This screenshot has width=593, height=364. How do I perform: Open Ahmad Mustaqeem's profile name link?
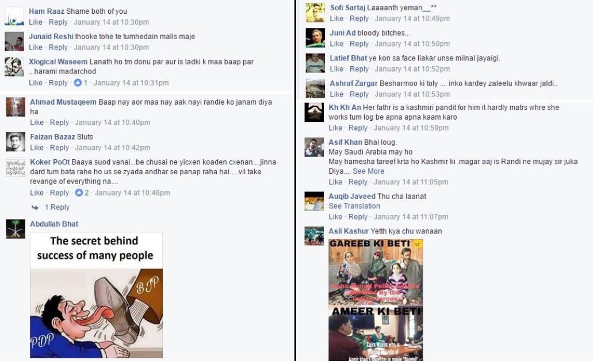(x=63, y=102)
